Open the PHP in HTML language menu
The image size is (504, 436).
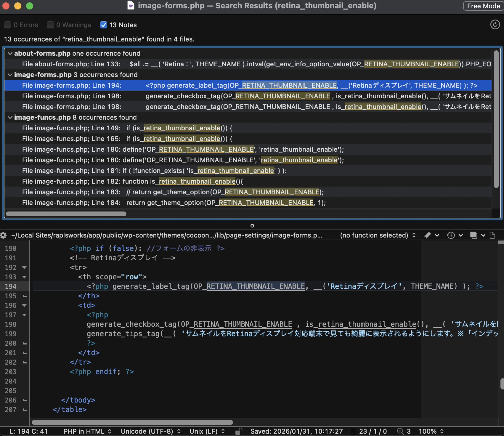87,431
